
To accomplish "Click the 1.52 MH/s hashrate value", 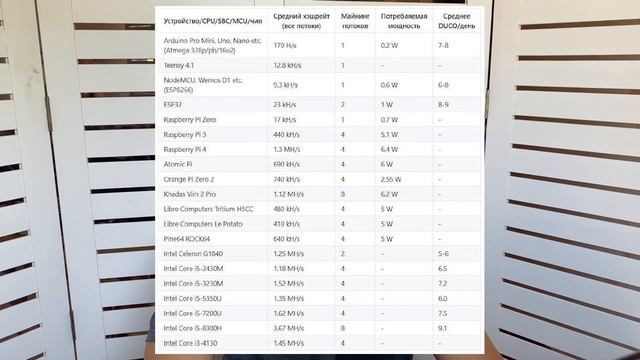I will coord(289,283).
